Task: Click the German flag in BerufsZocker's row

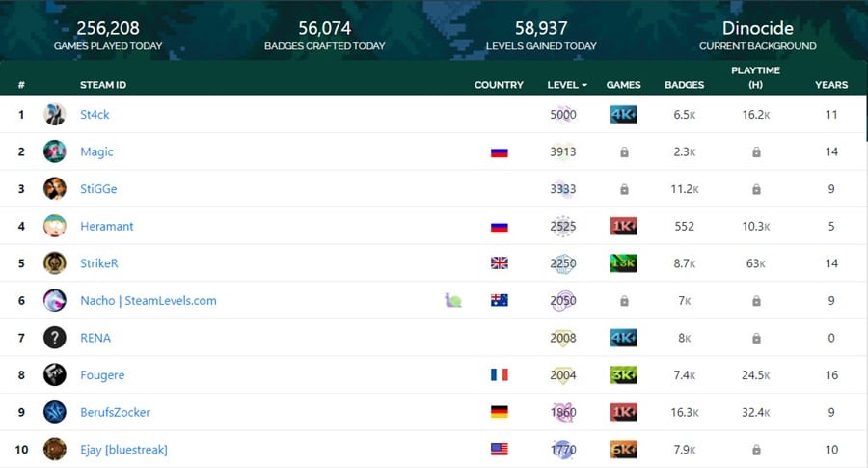Action: pyautogui.click(x=500, y=412)
